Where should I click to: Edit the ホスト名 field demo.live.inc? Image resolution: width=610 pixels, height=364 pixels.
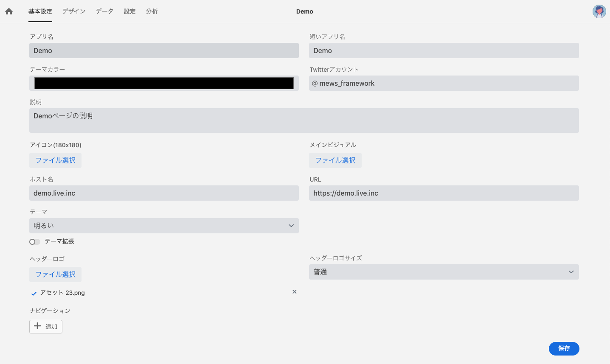[164, 193]
